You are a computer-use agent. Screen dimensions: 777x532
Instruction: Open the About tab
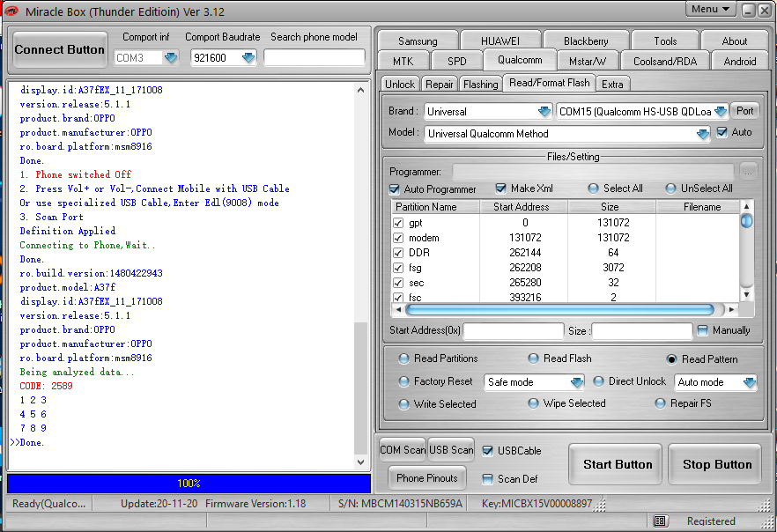(735, 41)
